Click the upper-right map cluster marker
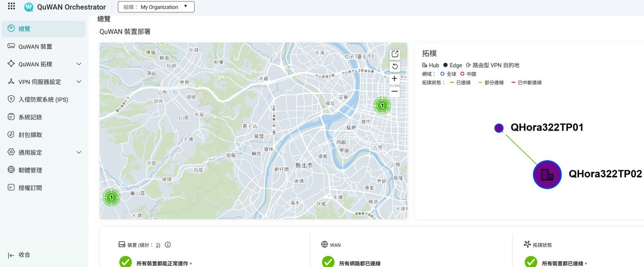 382,106
